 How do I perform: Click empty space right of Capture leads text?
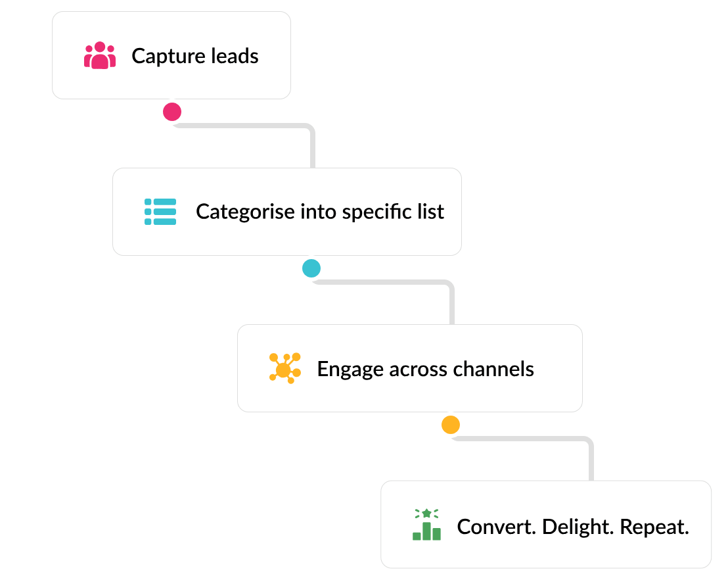(x=274, y=56)
